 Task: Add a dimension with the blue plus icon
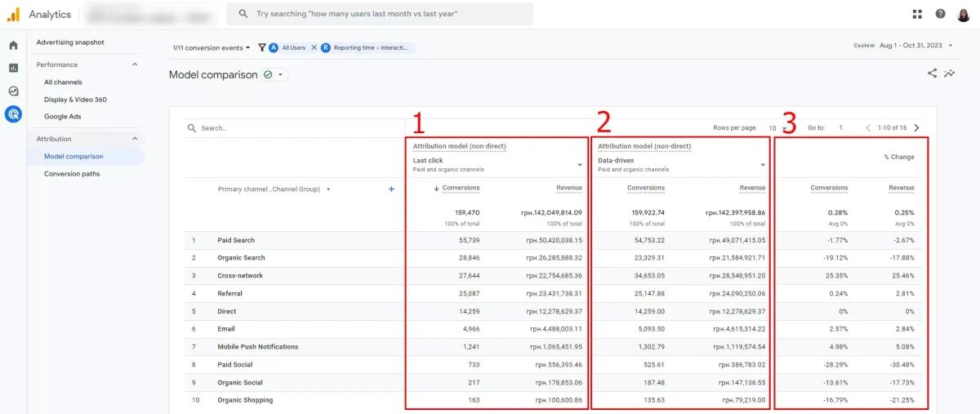pos(391,189)
